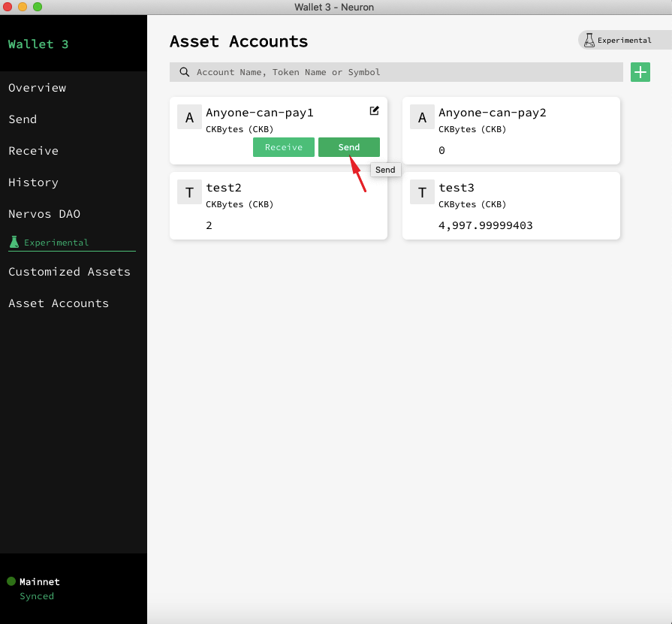This screenshot has width=672, height=624.
Task: Click the flask icon in Experimental badge
Action: (x=589, y=41)
